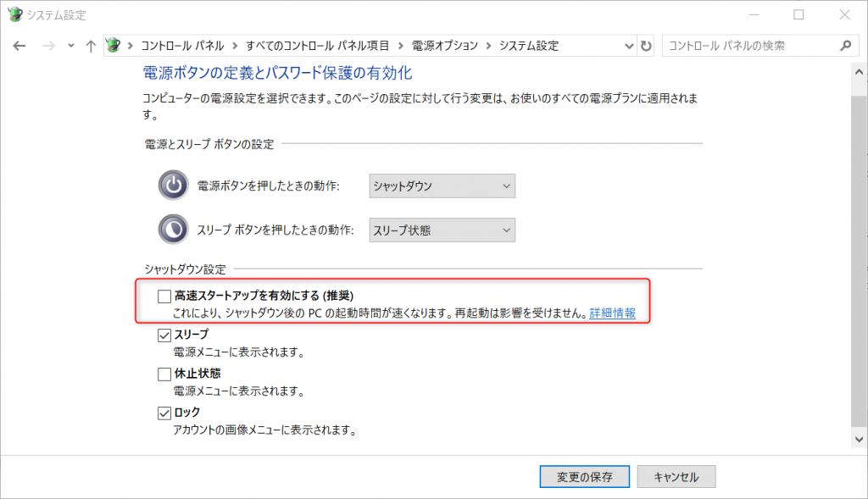The height and width of the screenshot is (499, 868).
Task: Click the refresh address bar icon
Action: click(x=647, y=46)
